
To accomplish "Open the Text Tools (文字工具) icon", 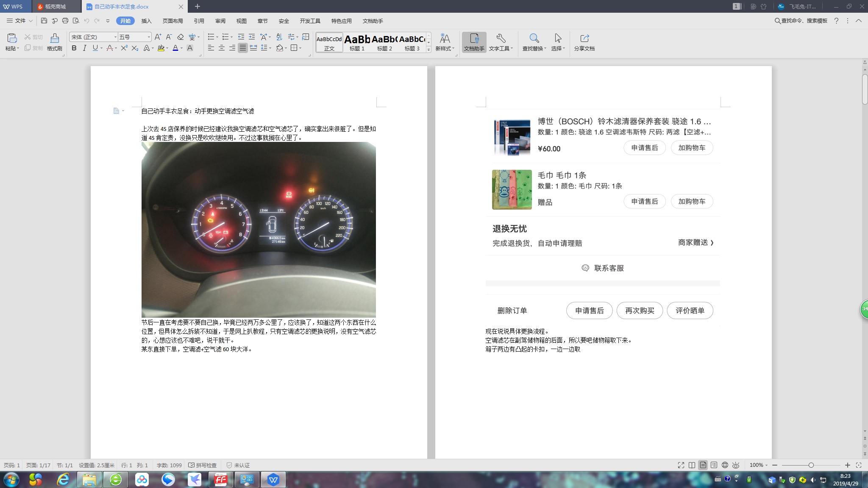I will (501, 42).
